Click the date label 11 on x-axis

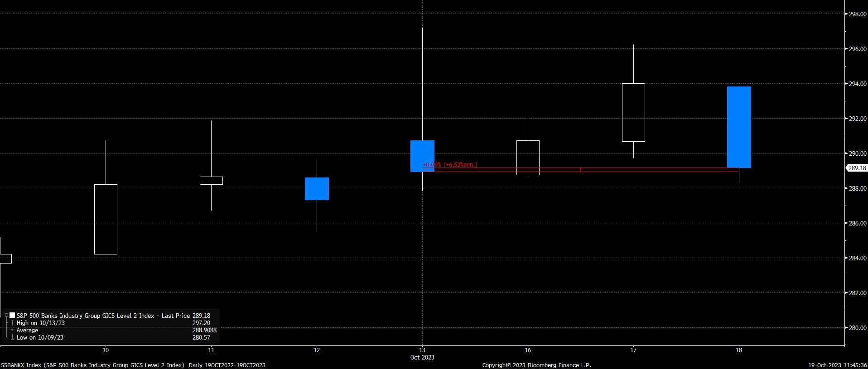pyautogui.click(x=211, y=350)
